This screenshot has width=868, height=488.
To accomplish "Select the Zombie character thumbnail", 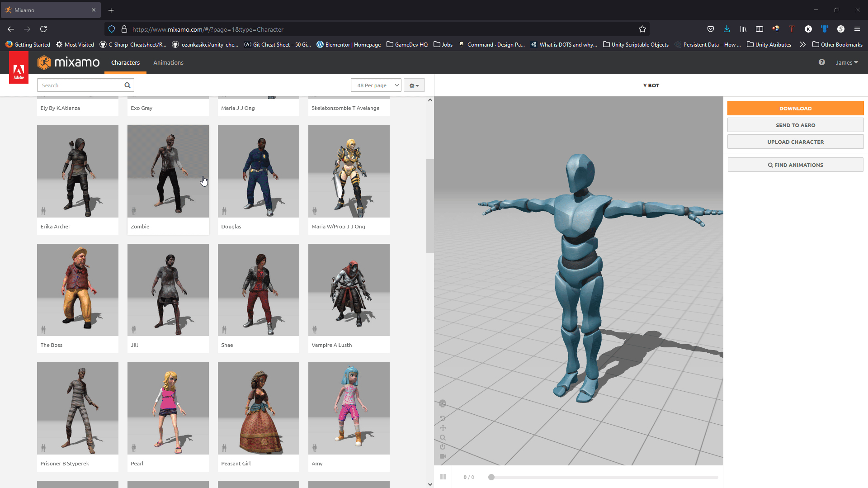I will coord(168,171).
